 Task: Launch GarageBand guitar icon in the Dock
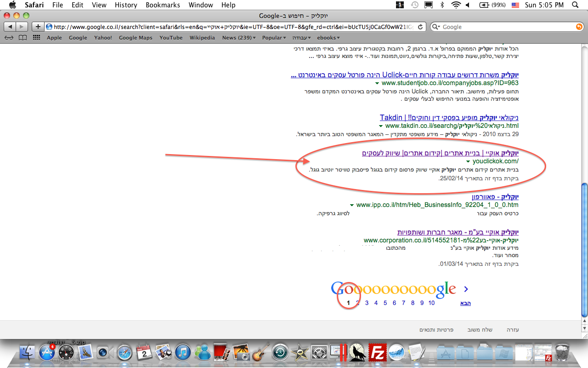(260, 353)
